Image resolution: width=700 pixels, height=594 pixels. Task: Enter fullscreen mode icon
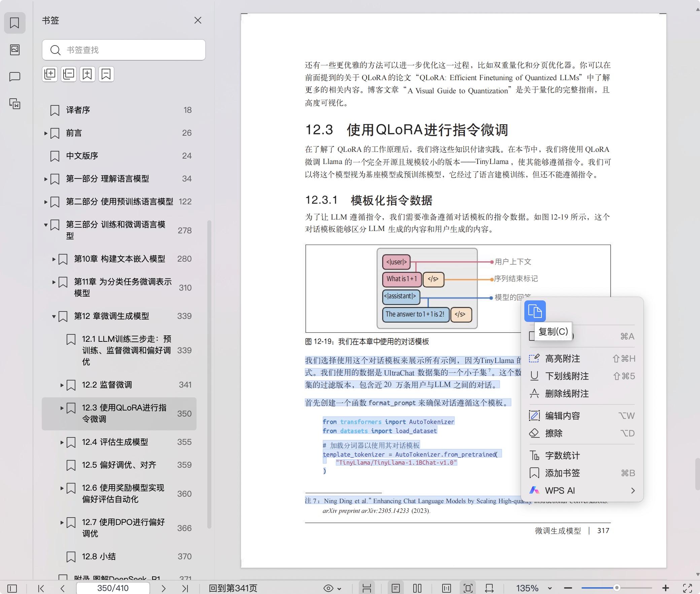687,588
